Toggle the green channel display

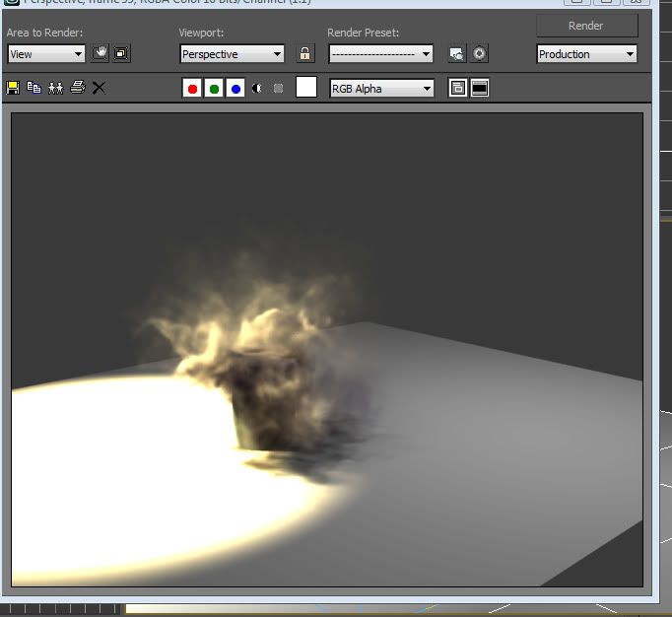(x=214, y=89)
